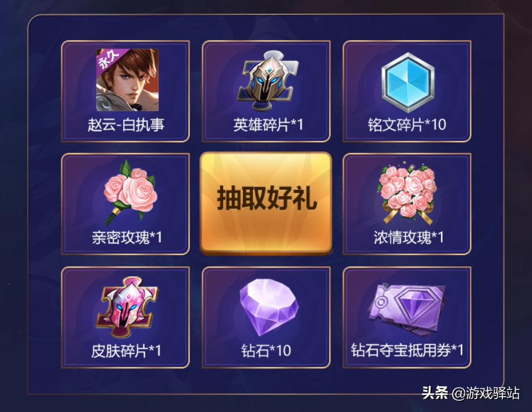This screenshot has height=412, width=532.
Task: Click the 英雄碎片*1 label
Action: coord(268,125)
